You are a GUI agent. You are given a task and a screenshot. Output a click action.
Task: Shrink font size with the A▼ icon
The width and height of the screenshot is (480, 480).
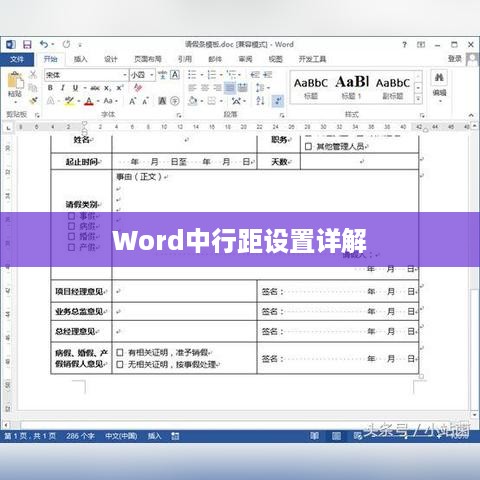click(145, 101)
